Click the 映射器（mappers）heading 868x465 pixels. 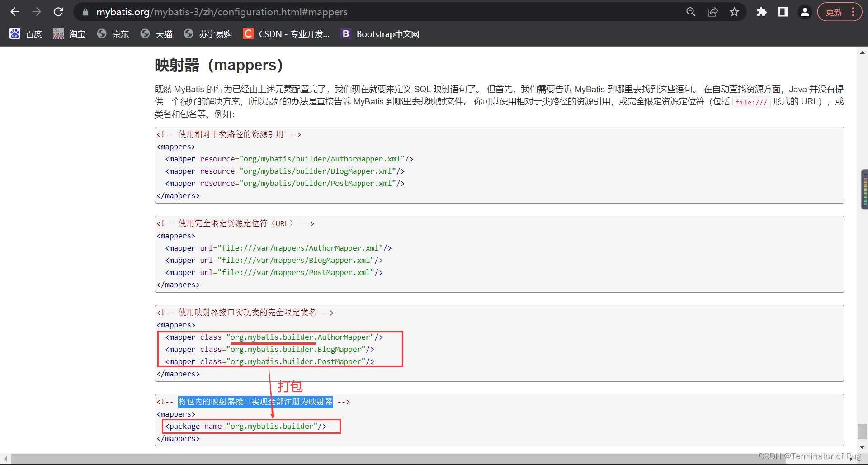[x=219, y=65]
